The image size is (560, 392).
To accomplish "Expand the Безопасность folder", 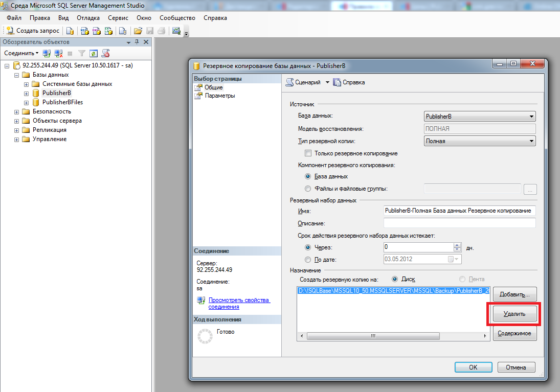I will 16,112.
